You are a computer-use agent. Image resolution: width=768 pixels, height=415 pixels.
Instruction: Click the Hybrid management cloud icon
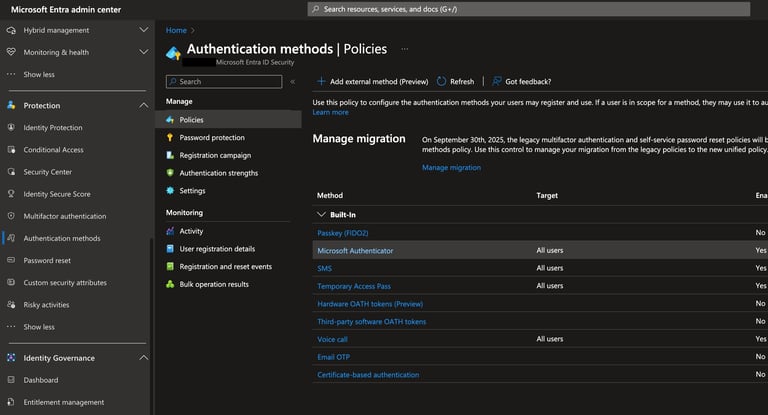[x=11, y=30]
